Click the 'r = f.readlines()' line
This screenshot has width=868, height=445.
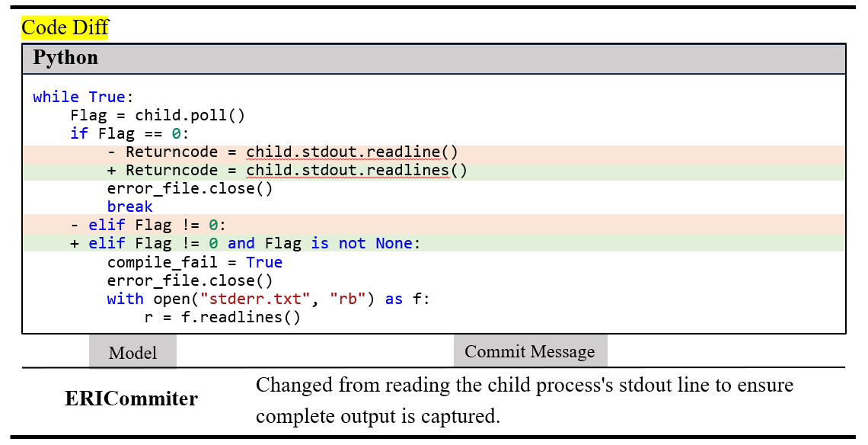(x=222, y=317)
